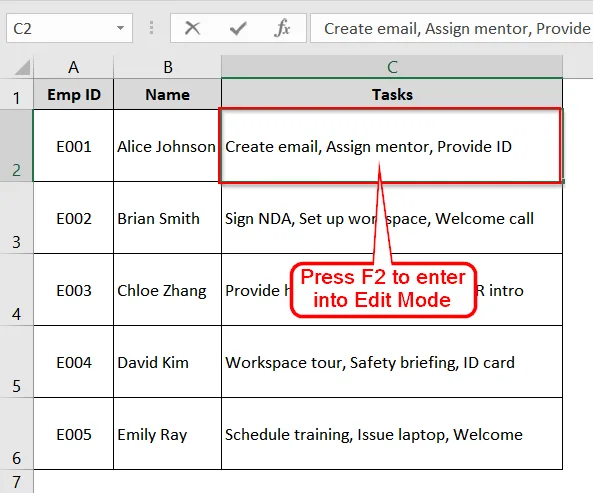Click cell starting with Sign NDA

click(x=392, y=218)
